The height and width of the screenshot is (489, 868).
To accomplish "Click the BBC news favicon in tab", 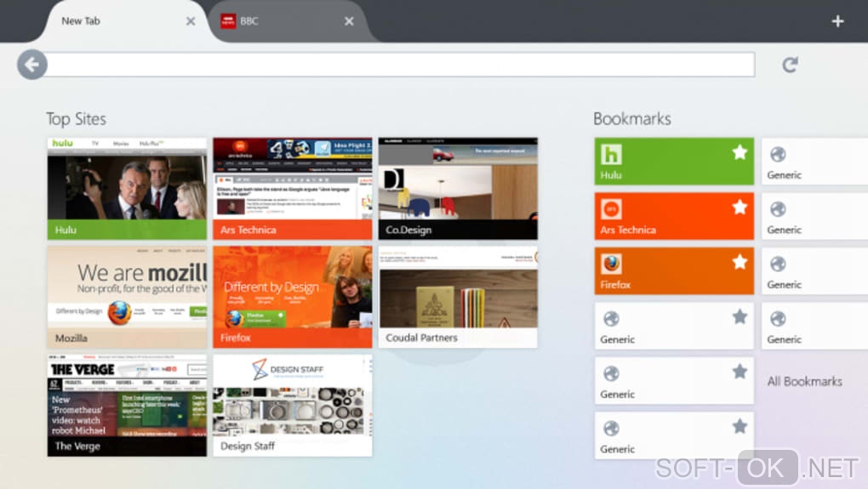I will (228, 21).
